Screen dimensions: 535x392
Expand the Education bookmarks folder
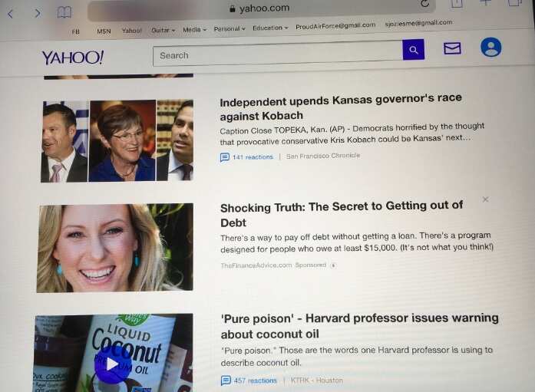click(270, 28)
